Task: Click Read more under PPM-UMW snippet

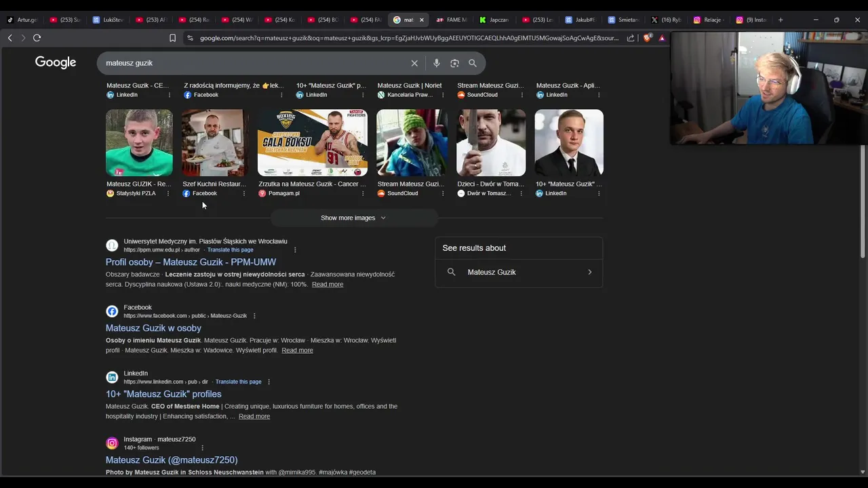Action: [328, 285]
